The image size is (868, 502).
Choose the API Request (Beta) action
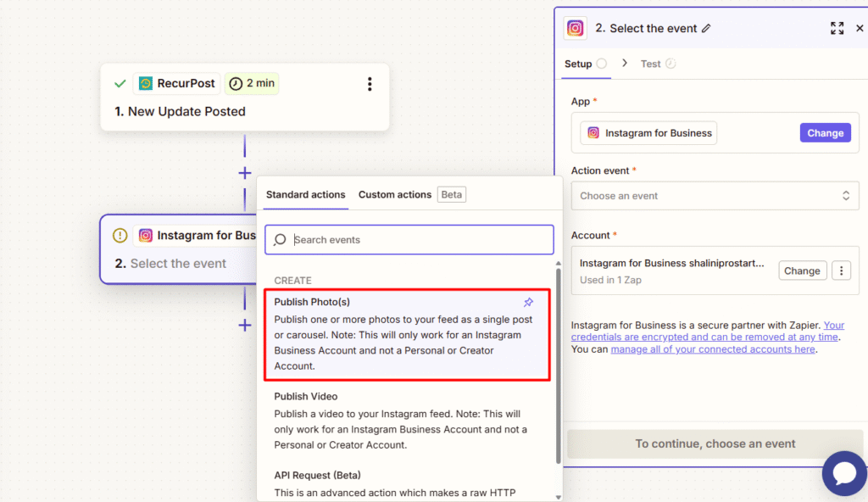(408, 483)
